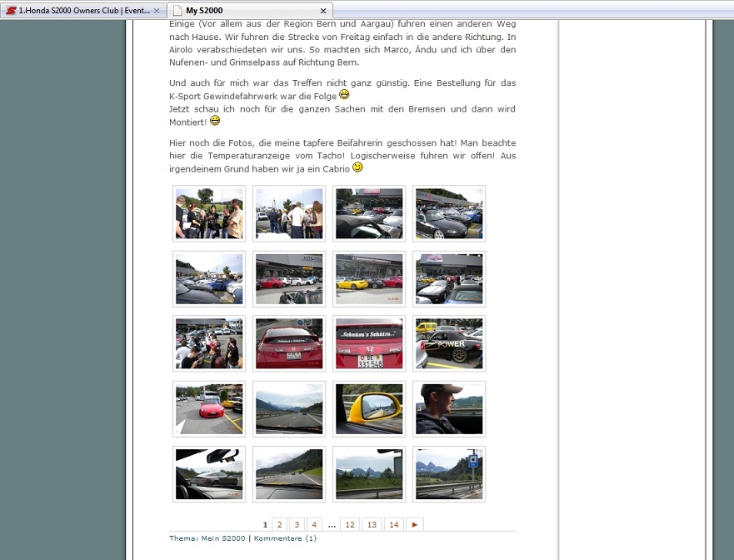The width and height of the screenshot is (734, 560).
Task: Open the red car rear view thumbnail
Action: (289, 343)
